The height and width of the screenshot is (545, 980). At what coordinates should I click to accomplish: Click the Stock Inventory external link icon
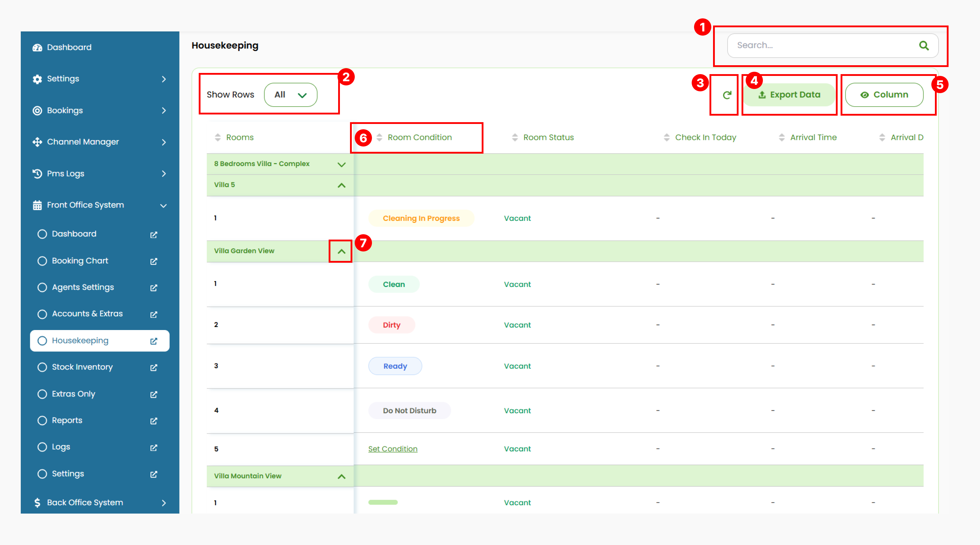click(154, 367)
